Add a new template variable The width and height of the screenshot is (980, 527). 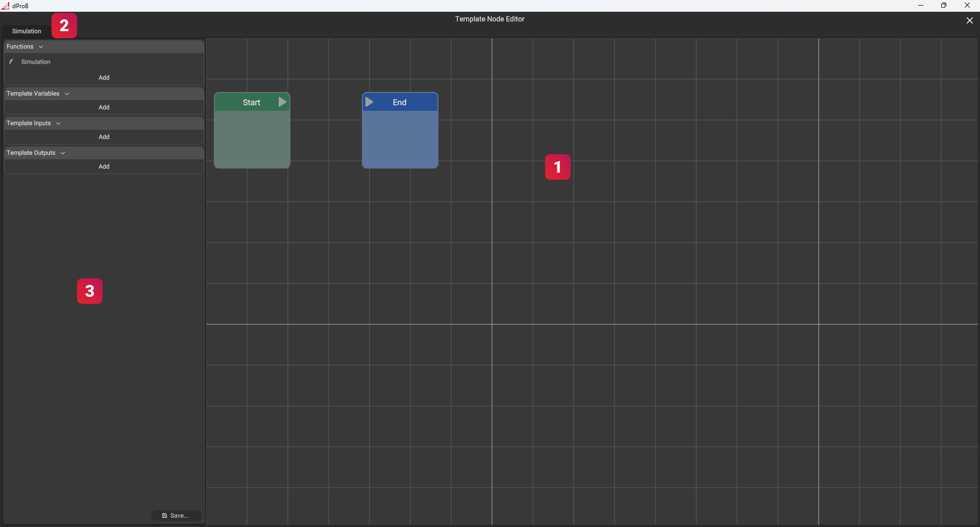[x=104, y=107]
